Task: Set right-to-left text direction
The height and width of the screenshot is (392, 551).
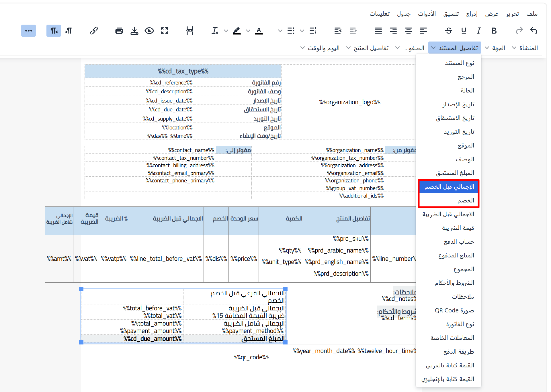Action: tap(54, 31)
